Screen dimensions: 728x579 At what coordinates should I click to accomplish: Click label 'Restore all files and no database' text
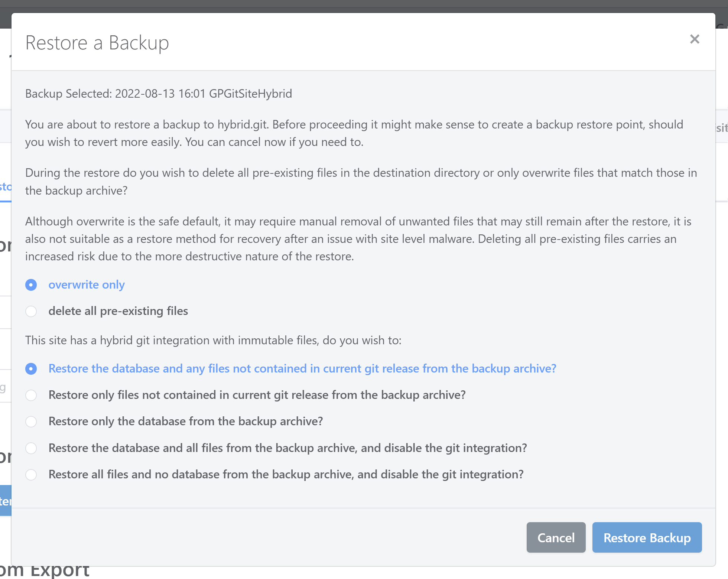pos(286,475)
